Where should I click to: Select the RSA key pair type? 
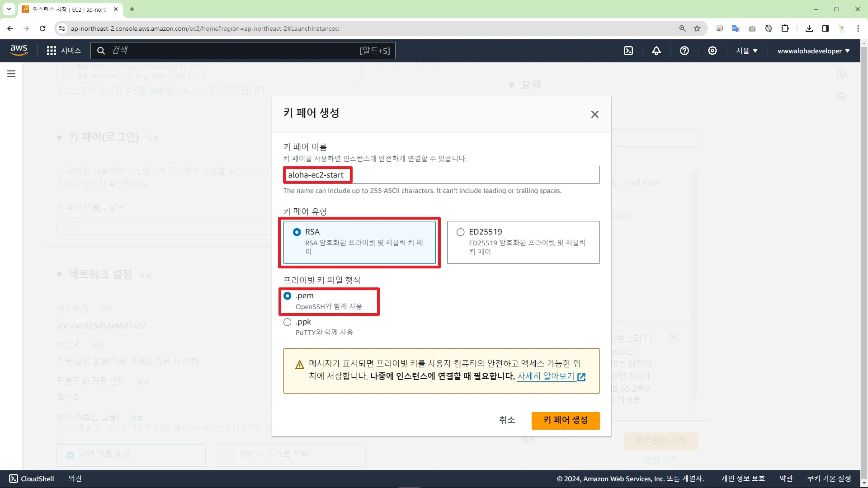(297, 232)
